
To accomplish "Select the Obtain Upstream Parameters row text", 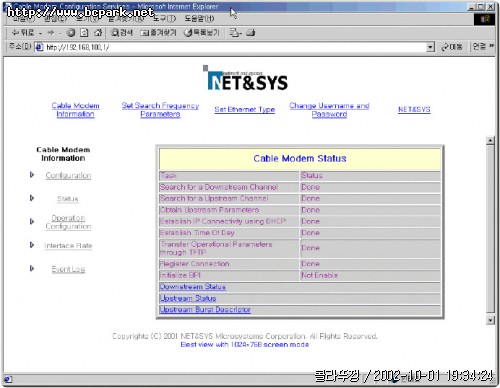I will (x=209, y=210).
